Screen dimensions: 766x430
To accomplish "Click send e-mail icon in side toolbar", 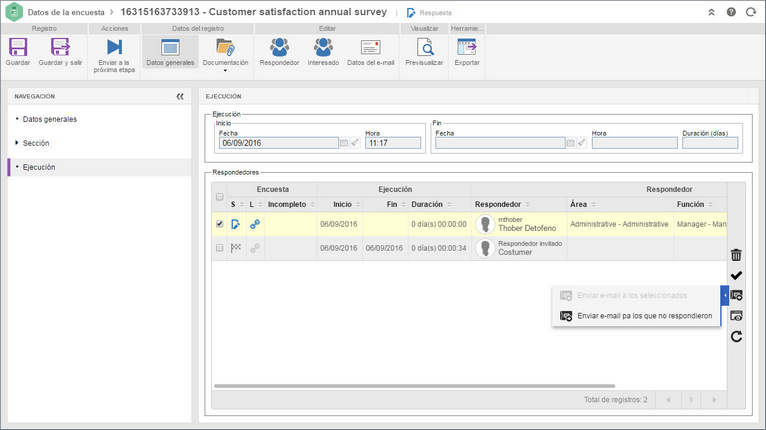I will [x=737, y=296].
